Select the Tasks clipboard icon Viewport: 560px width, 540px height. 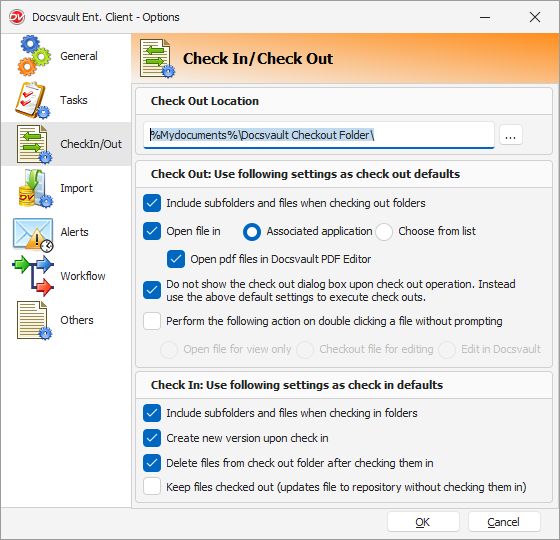[33, 100]
